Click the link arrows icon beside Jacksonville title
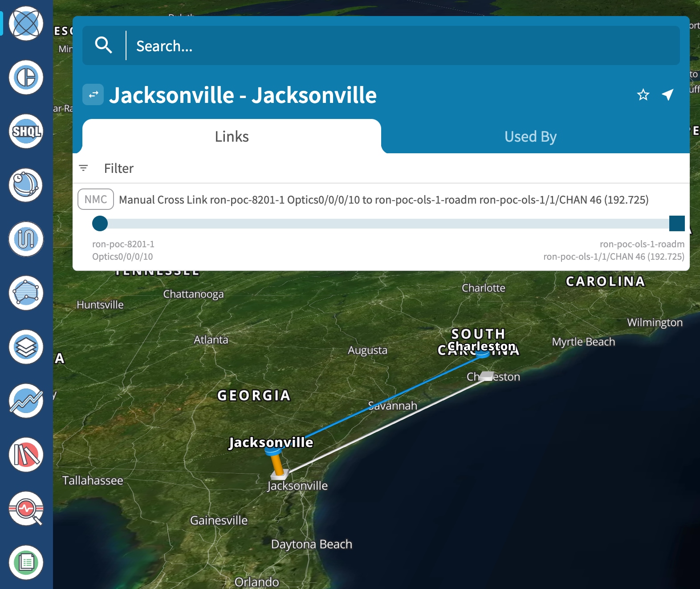Screen dimensions: 700x589 click(x=93, y=94)
